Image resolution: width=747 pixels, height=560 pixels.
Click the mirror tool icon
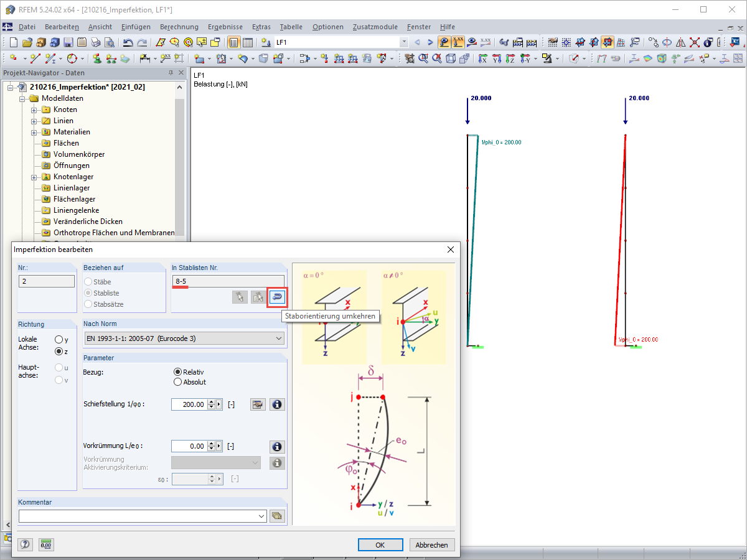[x=681, y=42]
